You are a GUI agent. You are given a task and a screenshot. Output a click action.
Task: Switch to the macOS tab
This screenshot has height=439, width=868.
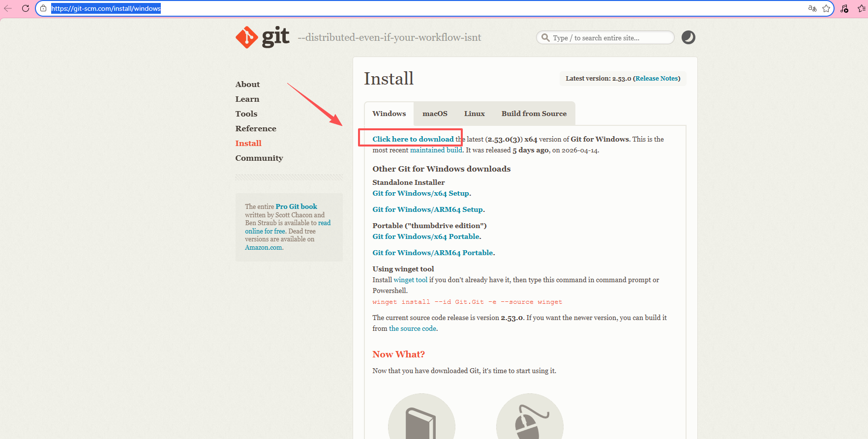coord(435,114)
